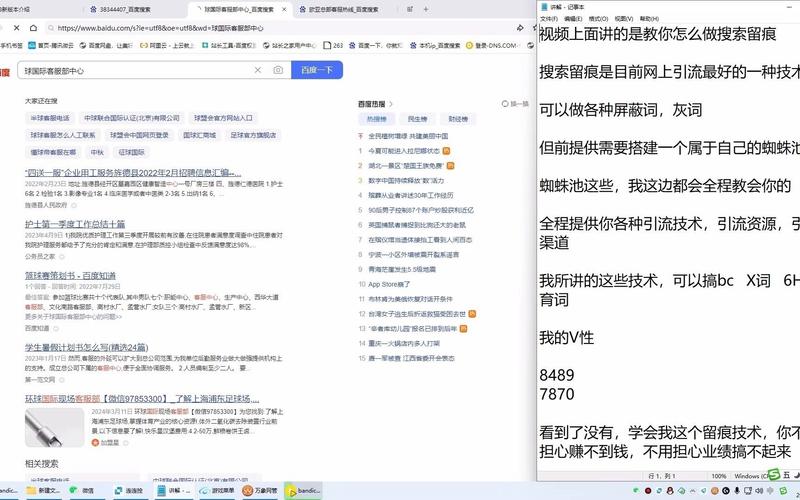Close the 球国际客服部中心 browser tab
800x500 pixels.
tap(284, 9)
